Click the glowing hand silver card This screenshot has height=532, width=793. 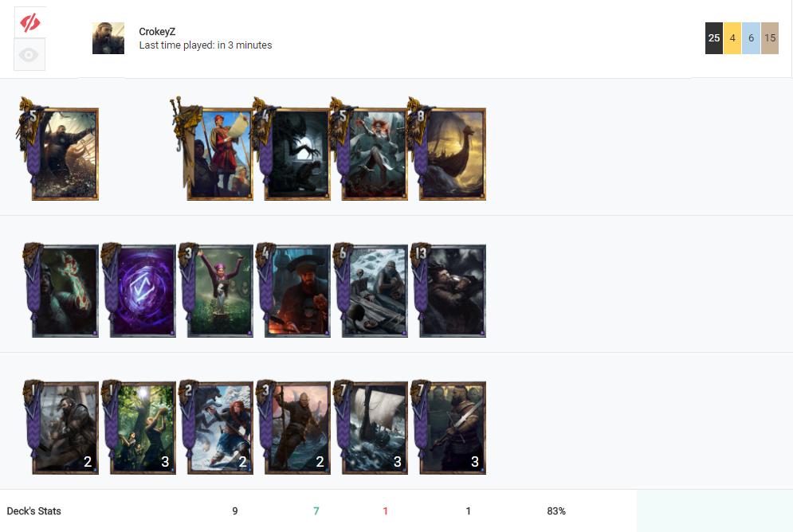click(61, 290)
